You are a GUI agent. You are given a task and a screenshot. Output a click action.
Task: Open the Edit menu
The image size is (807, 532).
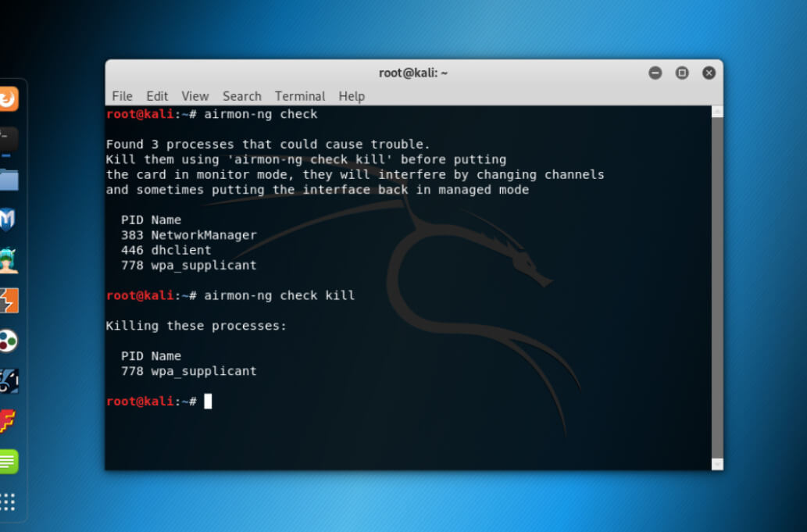click(157, 96)
